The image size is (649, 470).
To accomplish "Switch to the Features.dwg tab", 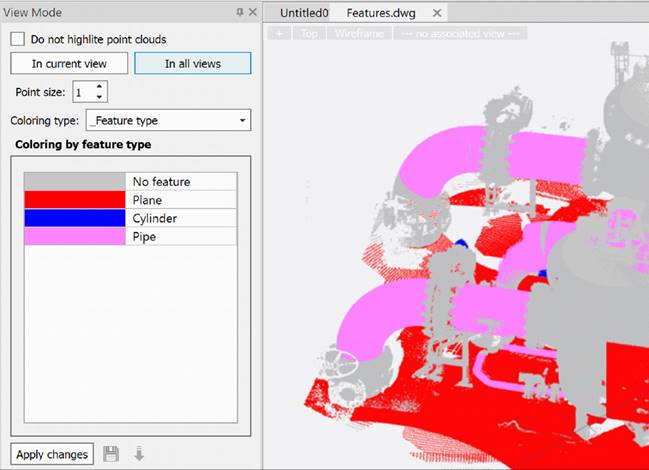I will pyautogui.click(x=381, y=13).
